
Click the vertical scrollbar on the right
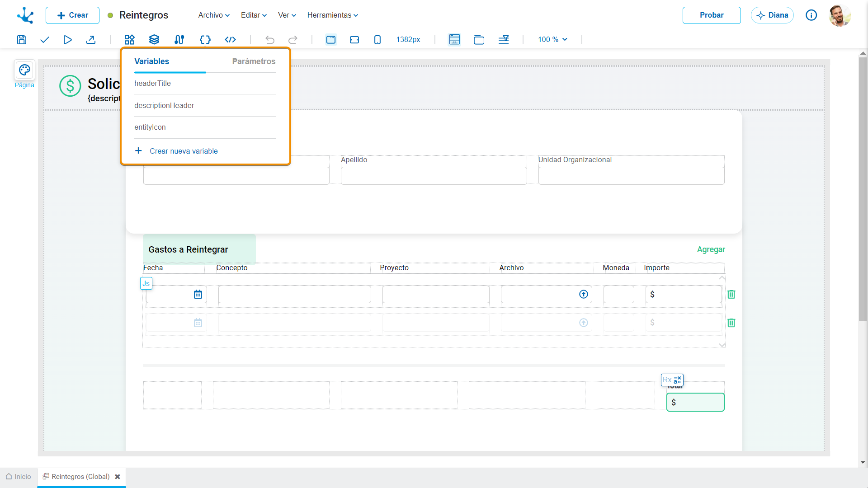point(863,190)
